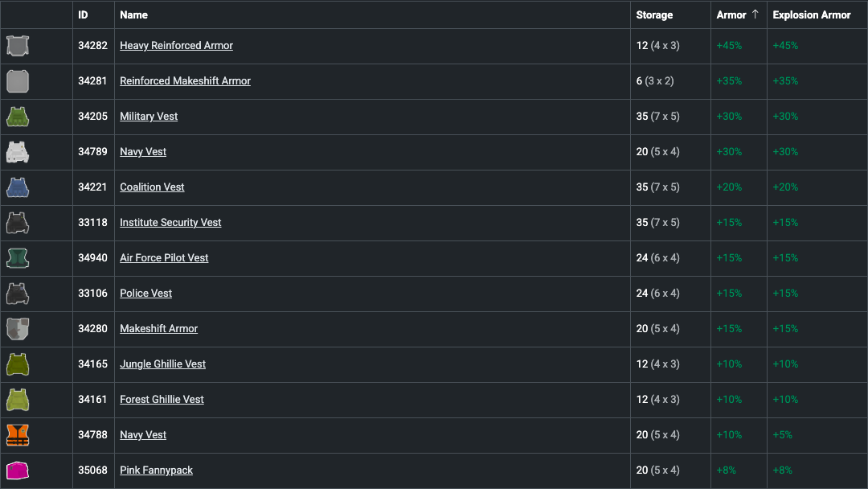The height and width of the screenshot is (489, 868).
Task: Open the Forest Ghillie Vest link
Action: 162,400
